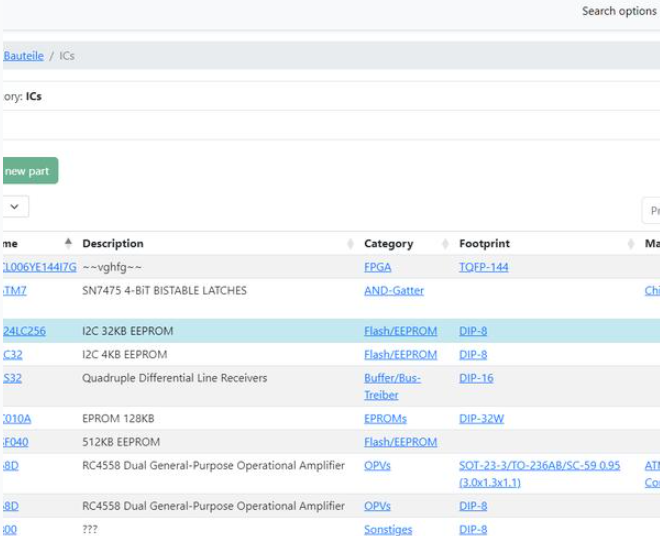660x536 pixels.
Task: Open DIP-8 footprint in 24LC256 row
Action: (x=473, y=331)
